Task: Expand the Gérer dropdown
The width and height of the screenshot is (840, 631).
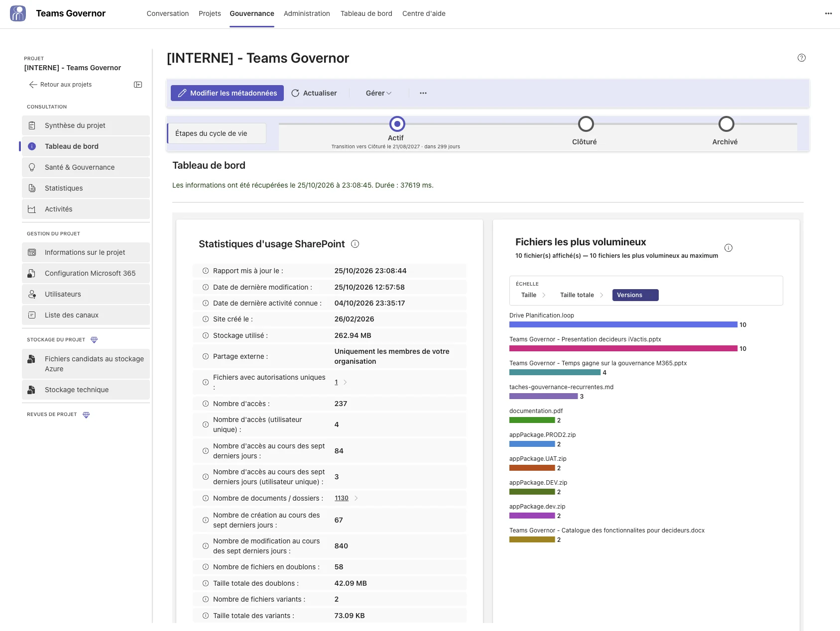Action: (x=378, y=93)
